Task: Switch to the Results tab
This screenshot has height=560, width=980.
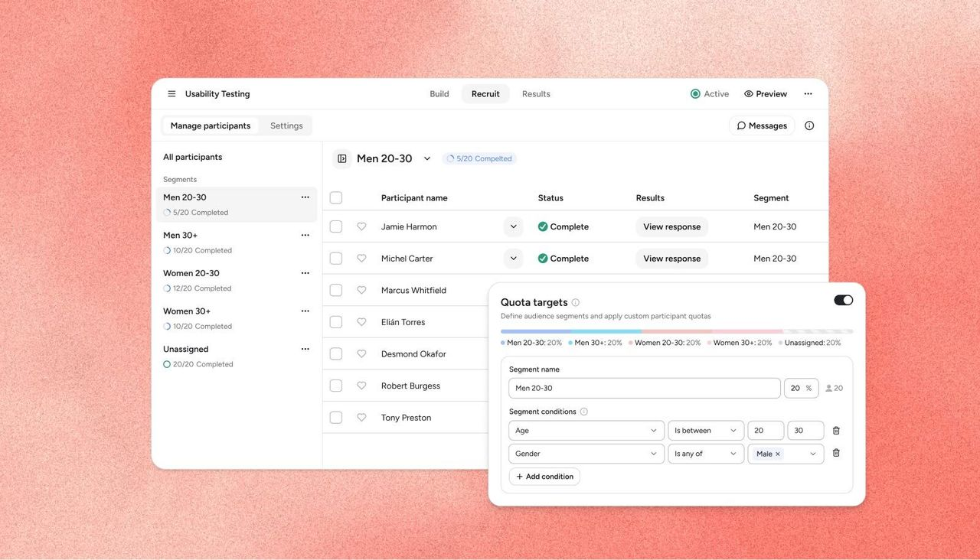Action: (x=536, y=94)
